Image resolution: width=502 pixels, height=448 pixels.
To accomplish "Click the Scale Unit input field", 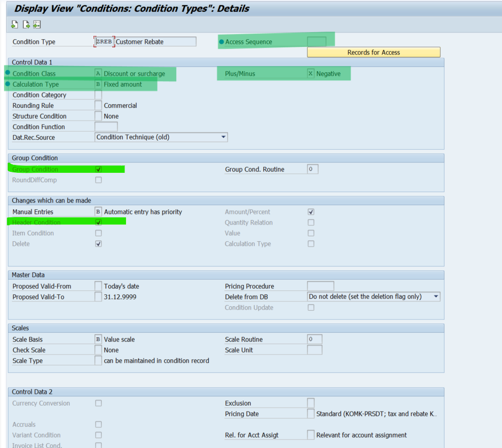I will [x=314, y=350].
